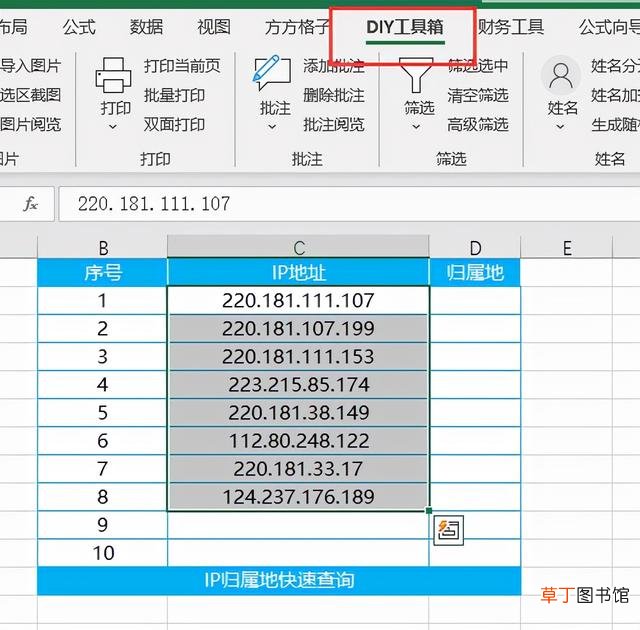Open the 财务工具 ribbon tab
640x630 pixels.
point(511,27)
